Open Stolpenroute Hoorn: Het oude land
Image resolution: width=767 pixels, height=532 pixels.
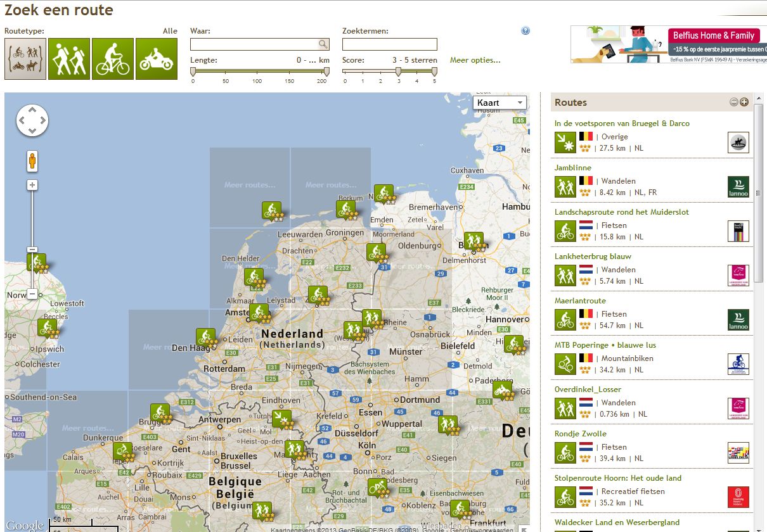618,478
